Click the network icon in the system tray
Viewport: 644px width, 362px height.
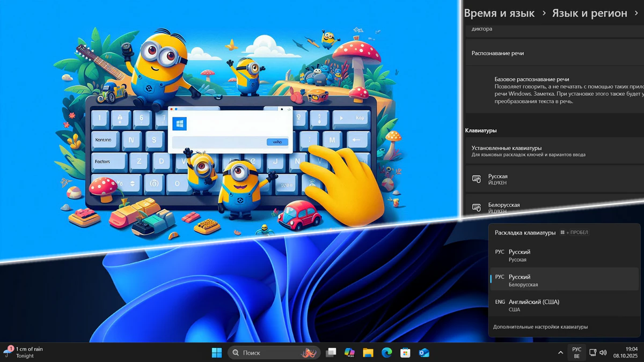point(593,352)
